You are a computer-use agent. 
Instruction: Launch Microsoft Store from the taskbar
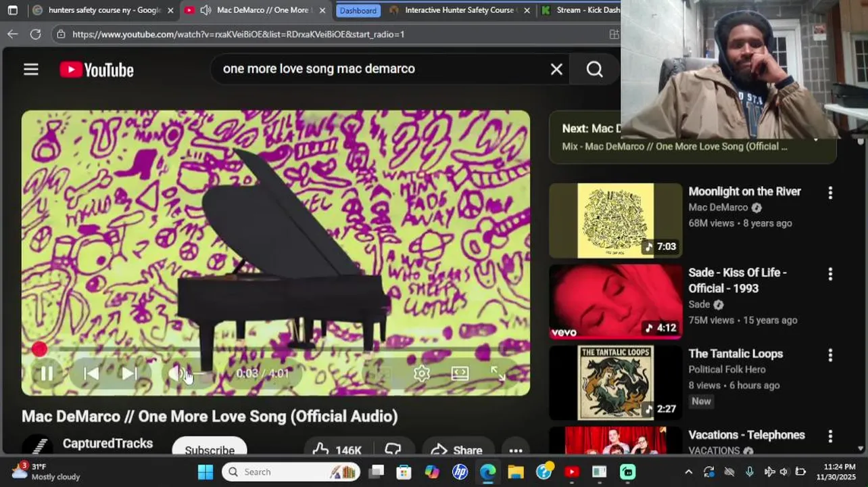[404, 471]
